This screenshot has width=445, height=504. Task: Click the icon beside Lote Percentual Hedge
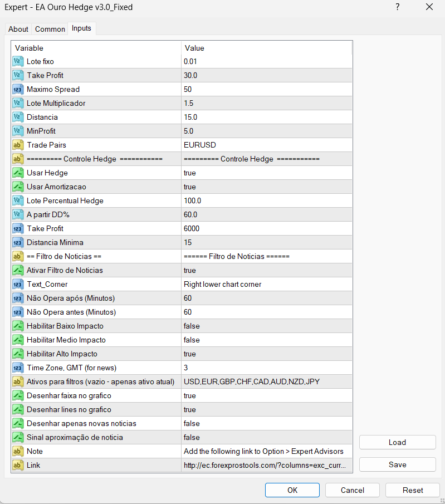click(18, 200)
